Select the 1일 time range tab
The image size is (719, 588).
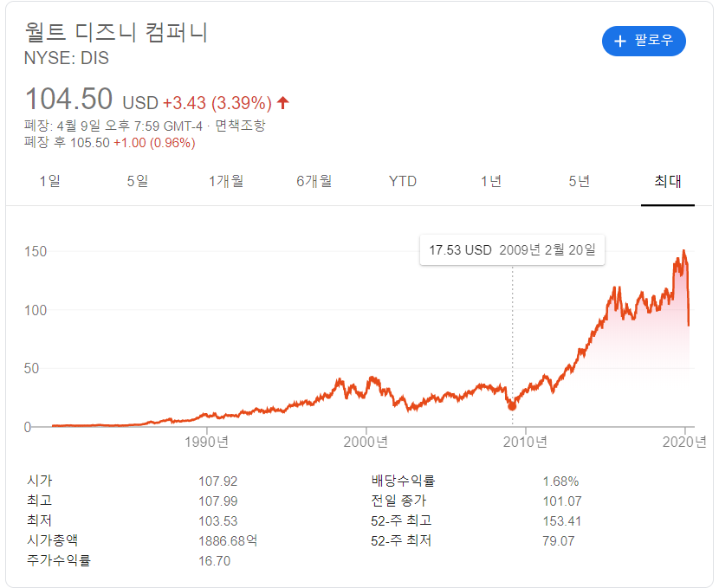50,182
